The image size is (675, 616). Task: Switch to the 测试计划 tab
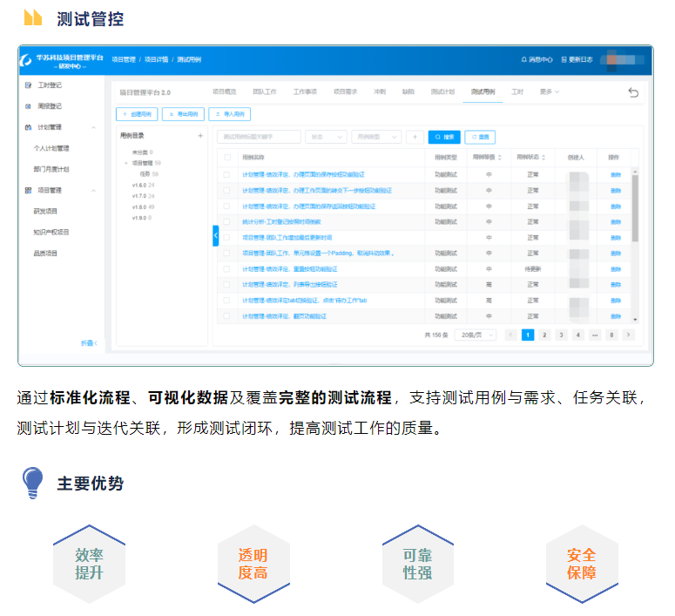(442, 91)
